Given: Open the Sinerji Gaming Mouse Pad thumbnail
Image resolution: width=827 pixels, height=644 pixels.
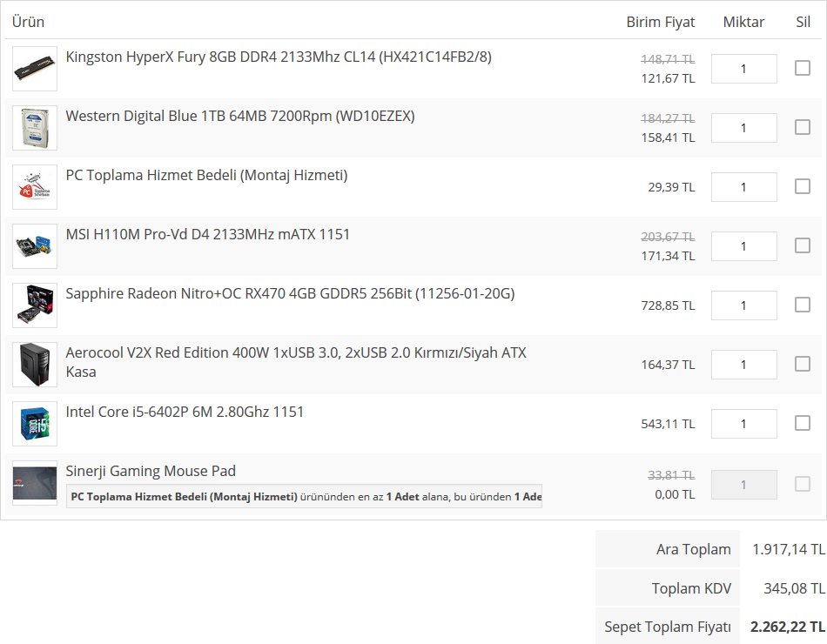Looking at the screenshot, I should pyautogui.click(x=35, y=483).
